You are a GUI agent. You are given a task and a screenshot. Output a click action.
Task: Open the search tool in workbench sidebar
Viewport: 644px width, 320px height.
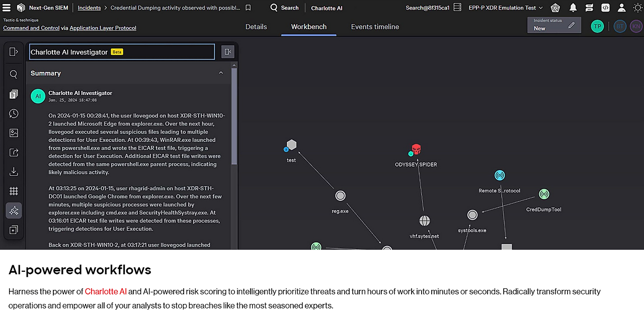pyautogui.click(x=14, y=74)
